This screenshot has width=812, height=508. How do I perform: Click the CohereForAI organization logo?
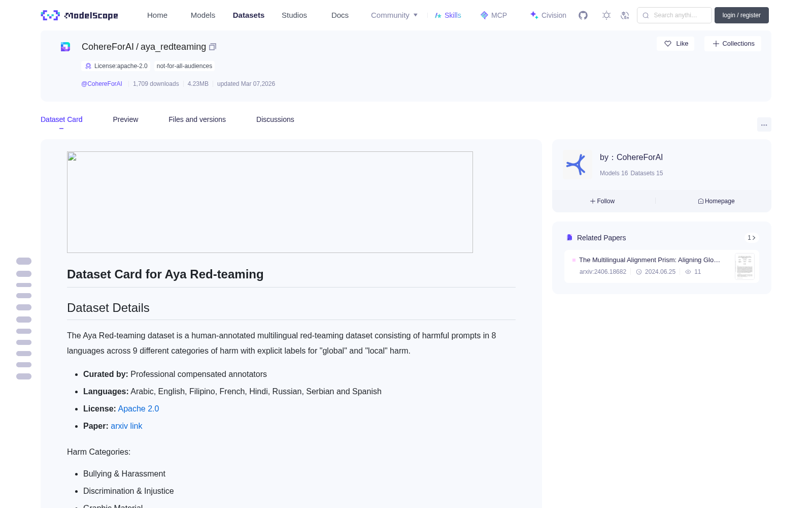click(577, 164)
